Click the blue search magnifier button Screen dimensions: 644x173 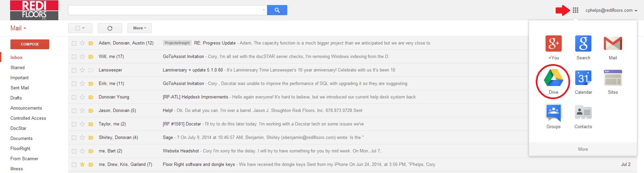point(277,10)
